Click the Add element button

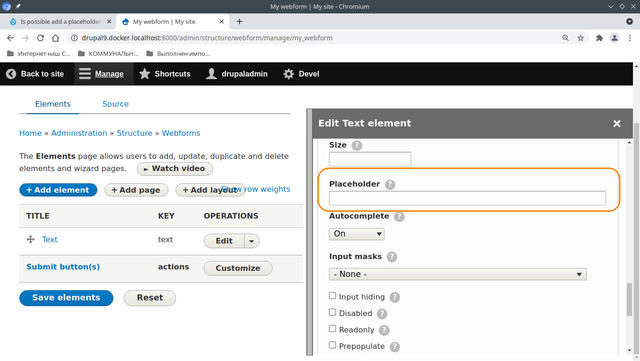click(x=58, y=190)
